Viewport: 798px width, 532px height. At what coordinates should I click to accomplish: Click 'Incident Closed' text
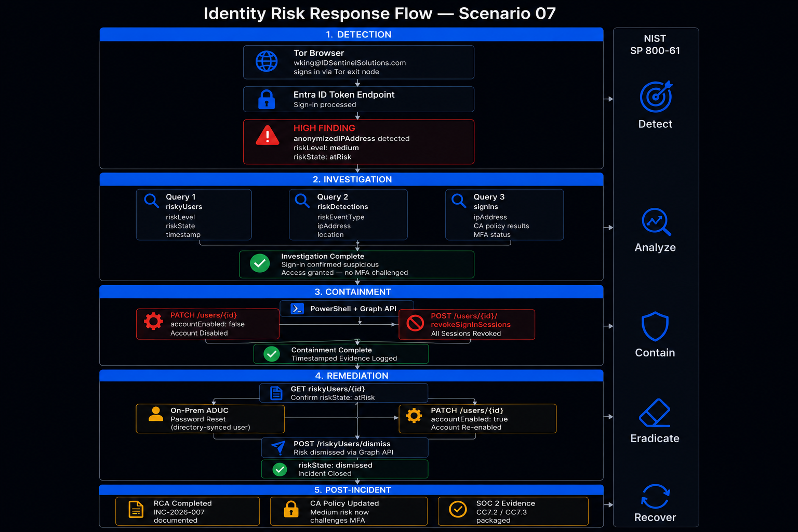coord(325,474)
